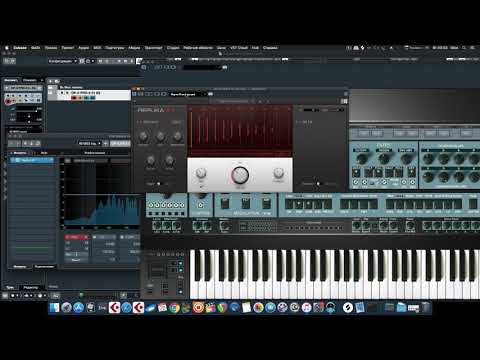Screen dimensions: 480x360
Task: Click the orange button on the track row
Action: click(80, 98)
